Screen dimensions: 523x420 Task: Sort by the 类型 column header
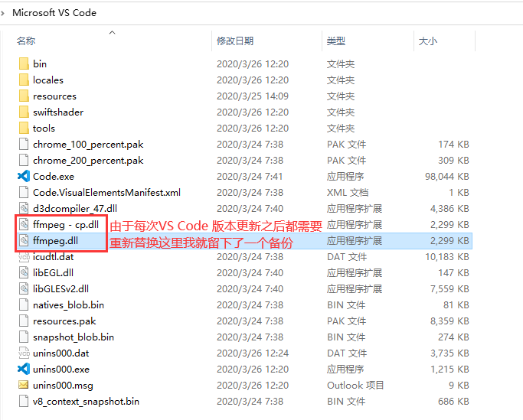336,41
